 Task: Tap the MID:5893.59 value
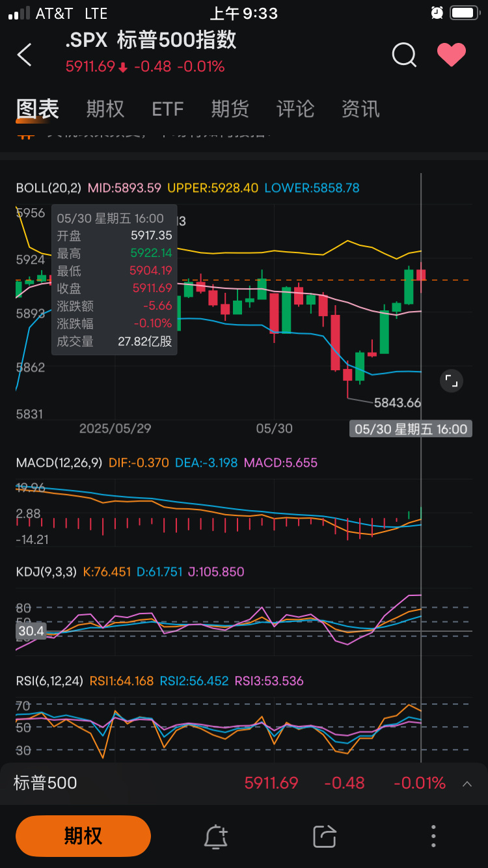point(124,188)
